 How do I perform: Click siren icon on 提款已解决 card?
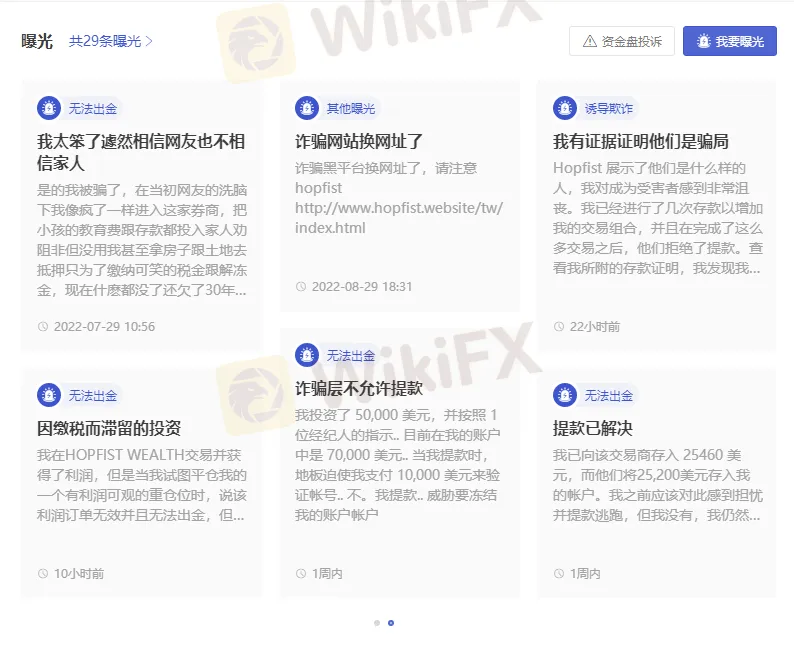565,395
